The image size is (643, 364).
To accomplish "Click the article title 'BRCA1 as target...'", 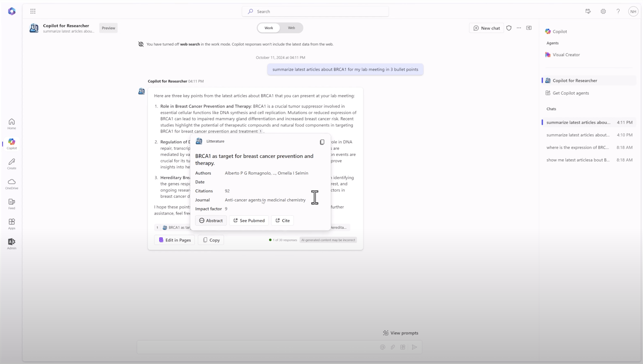I will point(254,160).
